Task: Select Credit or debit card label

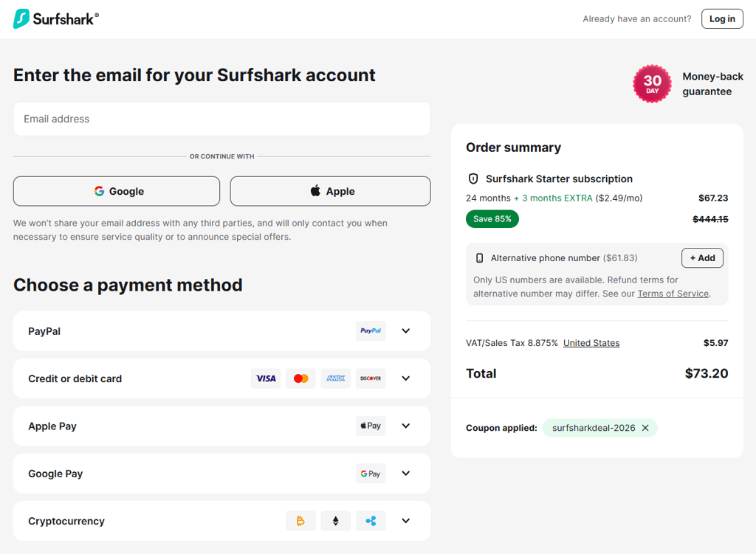Action: [x=75, y=378]
